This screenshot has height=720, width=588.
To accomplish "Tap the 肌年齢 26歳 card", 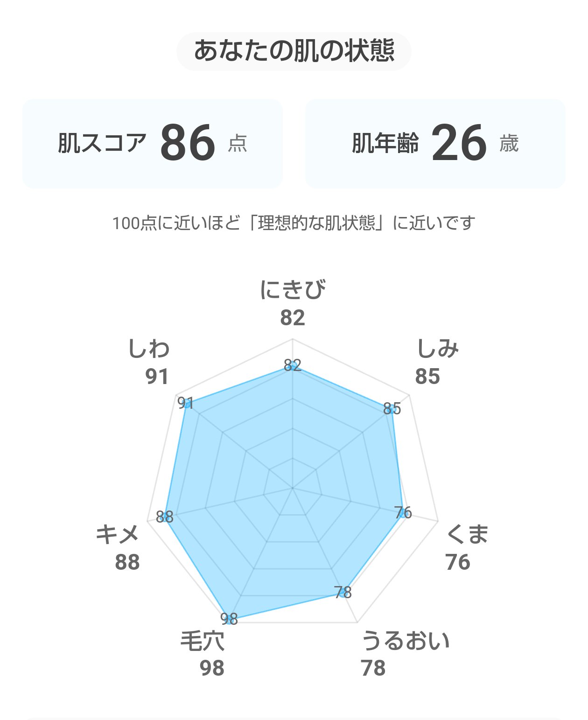I will [x=435, y=143].
